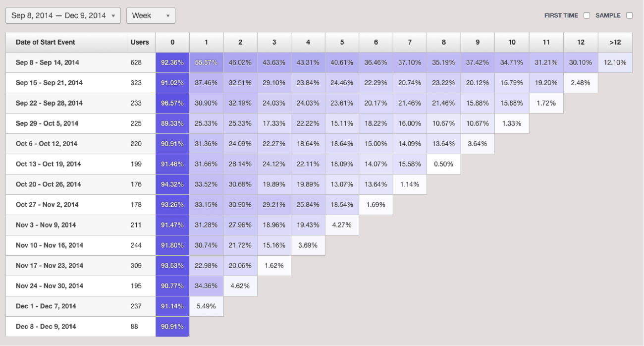Open the date range selector dropdown
Image resolution: width=644 pixels, height=346 pixels.
coord(62,15)
